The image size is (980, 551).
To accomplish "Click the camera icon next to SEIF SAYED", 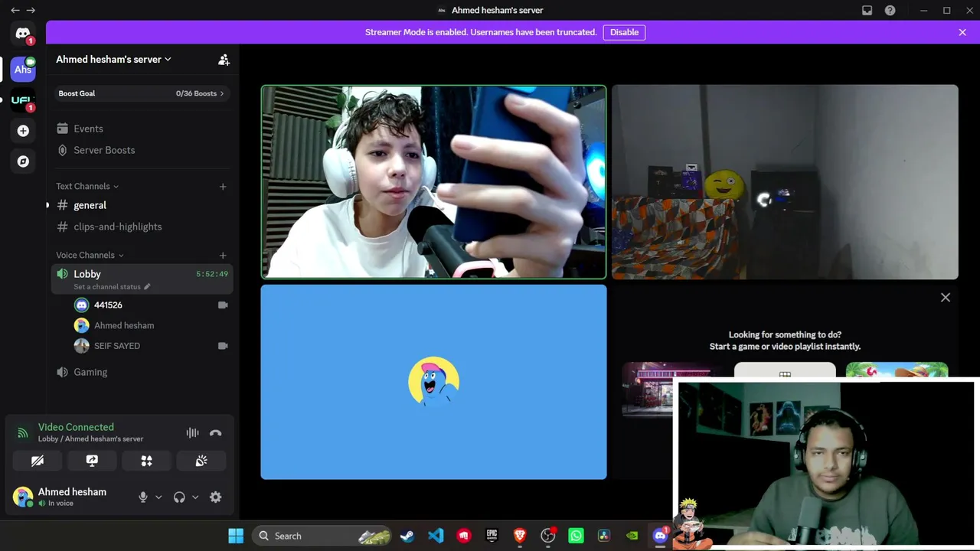I will (x=223, y=346).
